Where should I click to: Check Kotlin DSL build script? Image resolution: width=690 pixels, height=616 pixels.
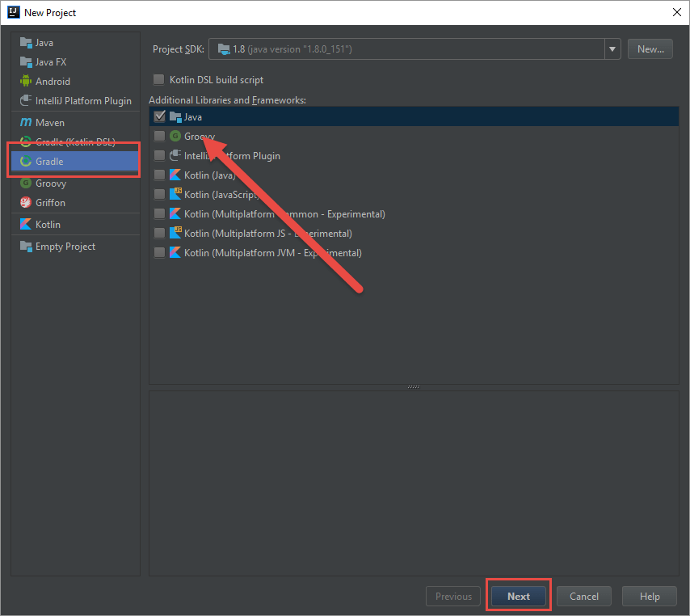click(158, 79)
